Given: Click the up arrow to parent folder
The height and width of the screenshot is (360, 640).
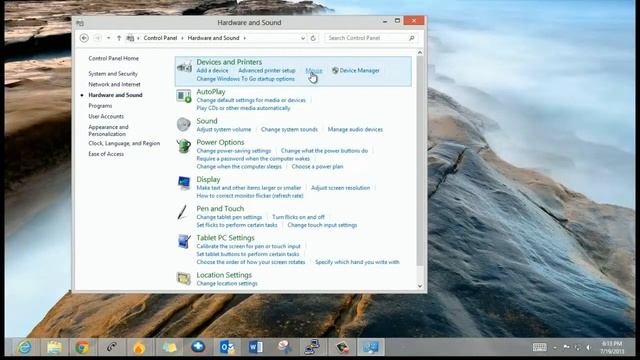Looking at the screenshot, I should (x=119, y=38).
